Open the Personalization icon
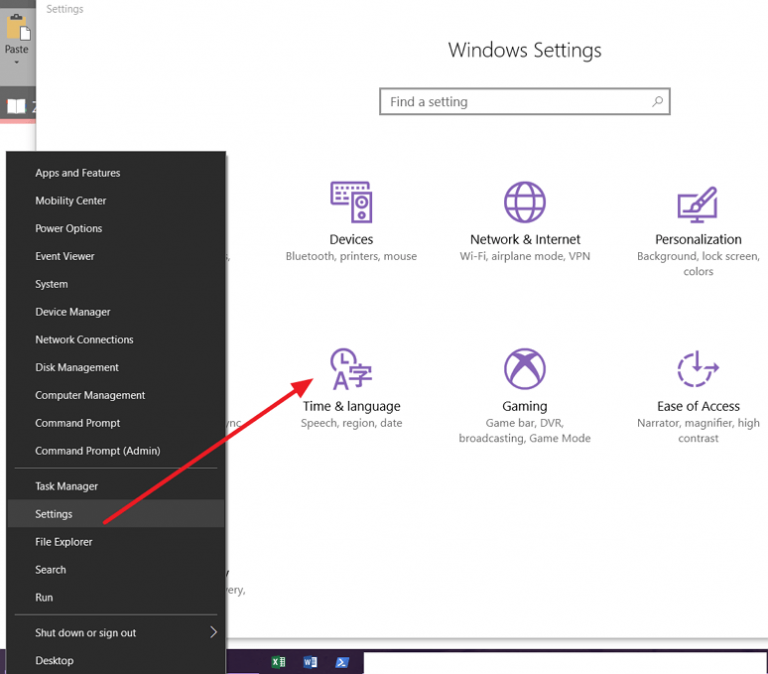Screen dimensions: 768x674 click(697, 204)
